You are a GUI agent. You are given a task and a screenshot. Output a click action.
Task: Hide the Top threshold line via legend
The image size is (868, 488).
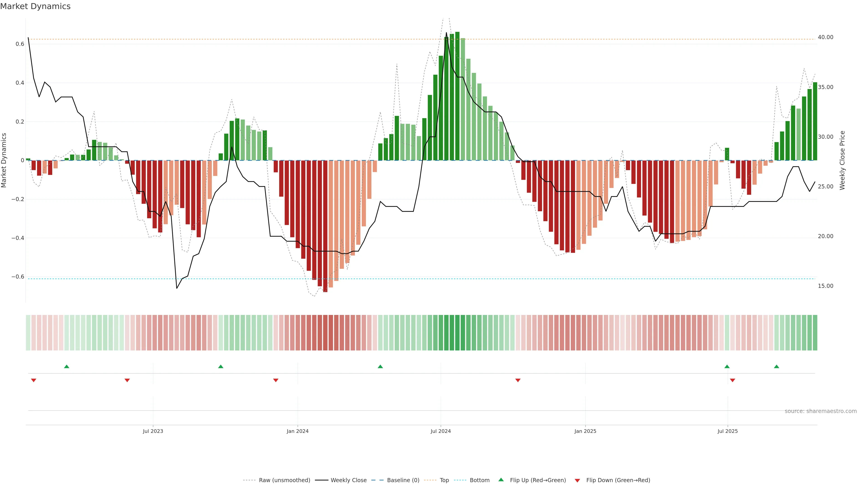(444, 480)
